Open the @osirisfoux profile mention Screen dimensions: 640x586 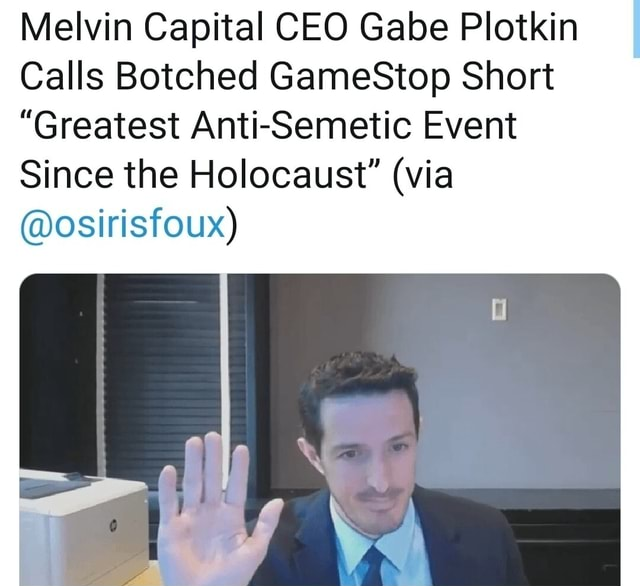tap(123, 224)
